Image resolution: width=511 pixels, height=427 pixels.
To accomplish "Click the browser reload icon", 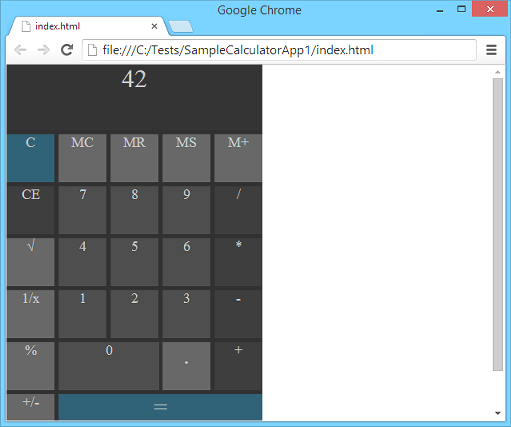I will click(x=67, y=50).
